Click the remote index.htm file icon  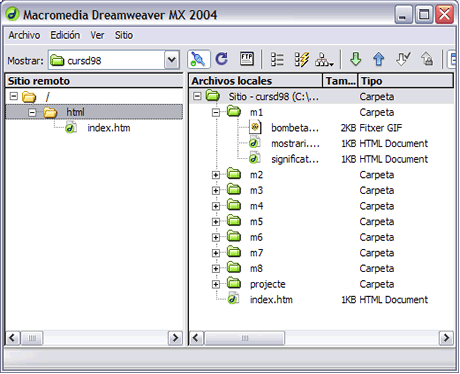pyautogui.click(x=71, y=128)
